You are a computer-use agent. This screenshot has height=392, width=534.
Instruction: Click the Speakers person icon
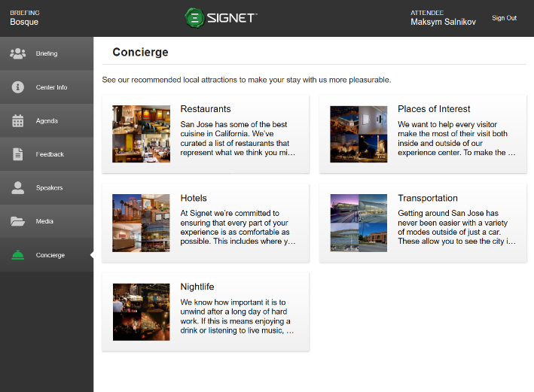pos(18,187)
